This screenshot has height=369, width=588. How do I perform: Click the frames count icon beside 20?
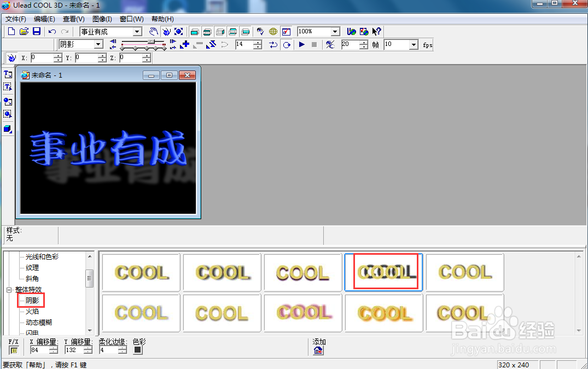click(330, 45)
